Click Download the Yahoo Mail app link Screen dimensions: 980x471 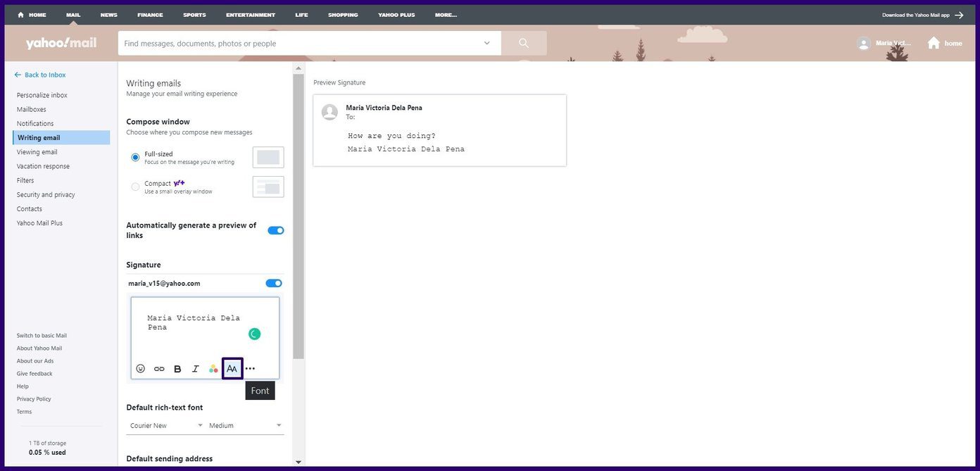[x=916, y=15]
